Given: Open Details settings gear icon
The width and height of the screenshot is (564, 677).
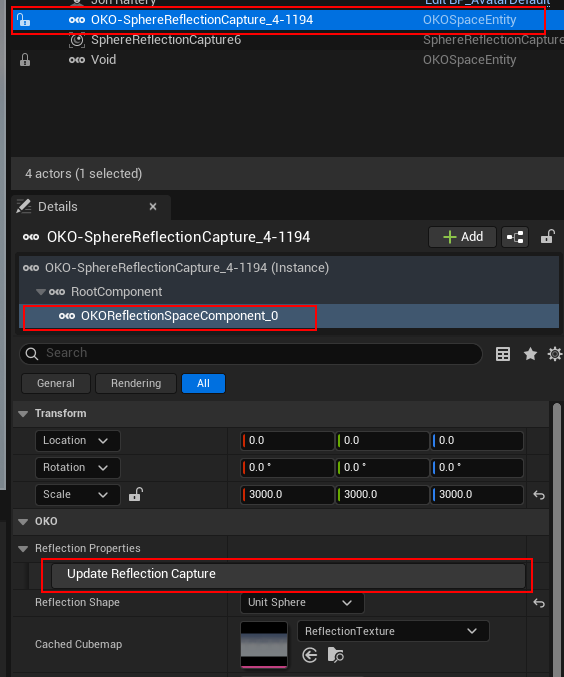Looking at the screenshot, I should point(555,354).
